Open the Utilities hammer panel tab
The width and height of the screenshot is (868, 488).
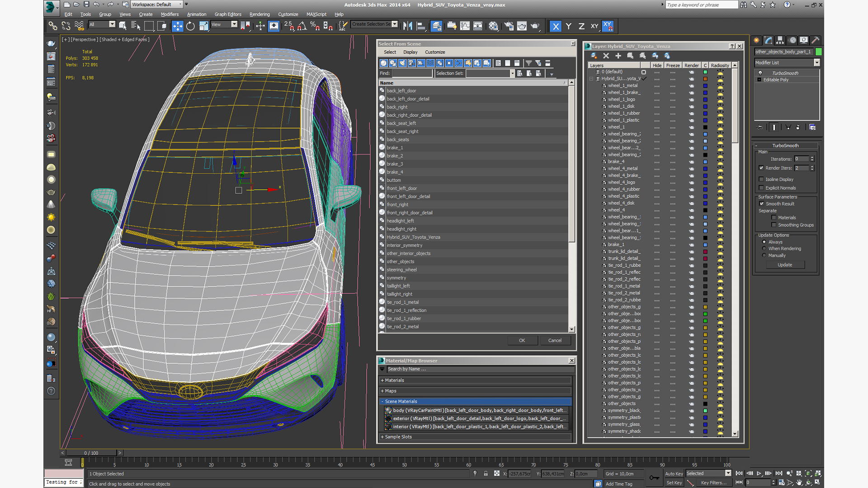pos(815,40)
